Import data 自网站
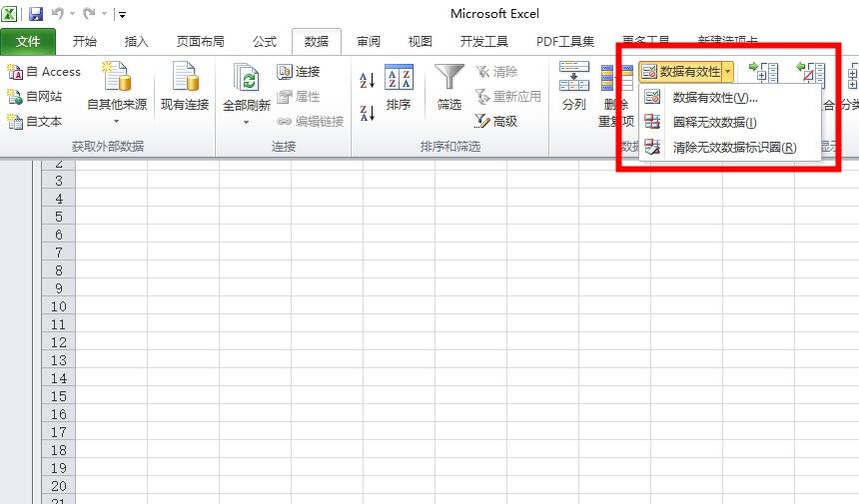This screenshot has width=859, height=504. click(35, 97)
